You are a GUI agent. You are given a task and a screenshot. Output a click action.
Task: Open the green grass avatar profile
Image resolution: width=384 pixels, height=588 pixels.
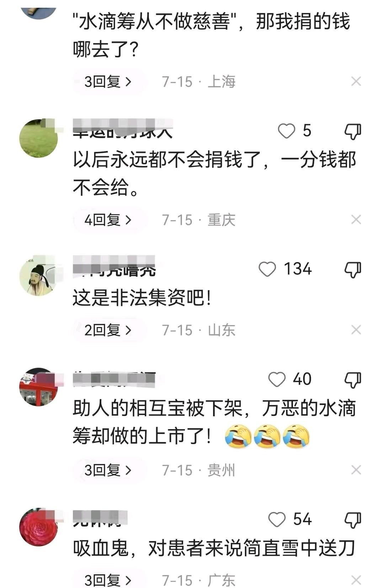coord(38,138)
